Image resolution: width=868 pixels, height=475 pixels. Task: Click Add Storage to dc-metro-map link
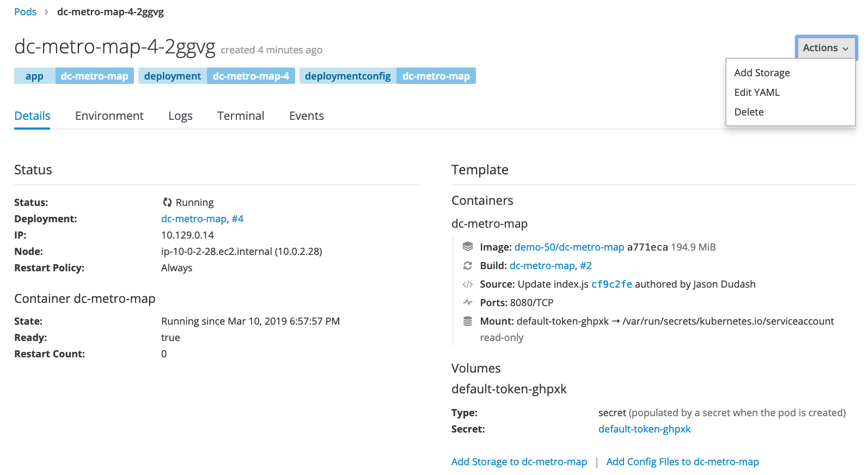tap(519, 461)
